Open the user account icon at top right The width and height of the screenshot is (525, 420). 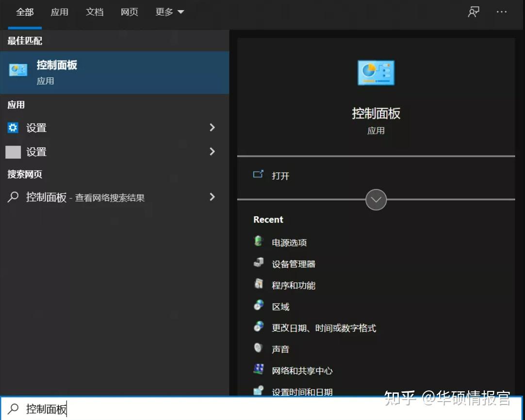click(473, 12)
